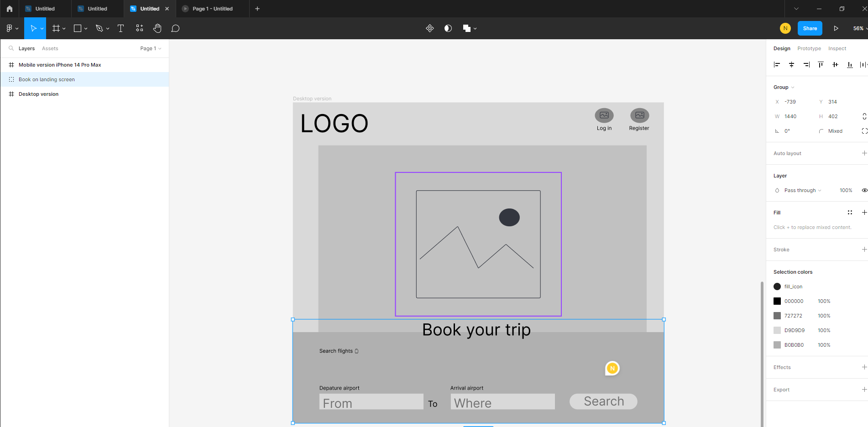The image size is (868, 427).
Task: Open the Pen tool
Action: point(99,28)
